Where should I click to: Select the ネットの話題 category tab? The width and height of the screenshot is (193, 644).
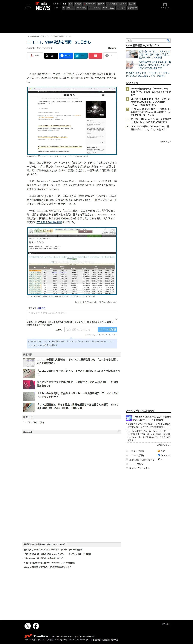tap(112, 4)
